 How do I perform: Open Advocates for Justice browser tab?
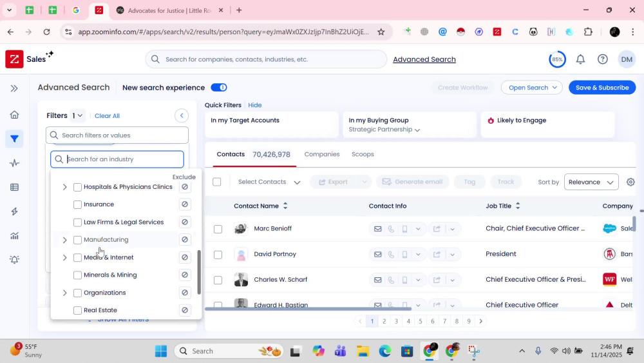pyautogui.click(x=169, y=10)
